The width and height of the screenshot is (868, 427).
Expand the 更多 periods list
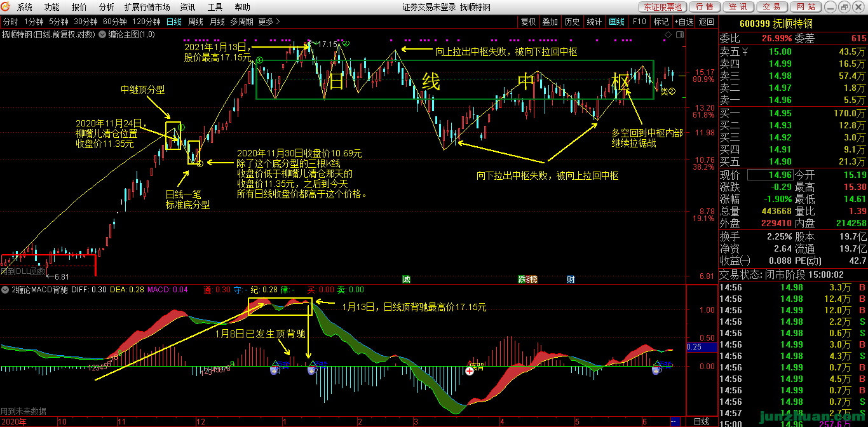pos(269,22)
